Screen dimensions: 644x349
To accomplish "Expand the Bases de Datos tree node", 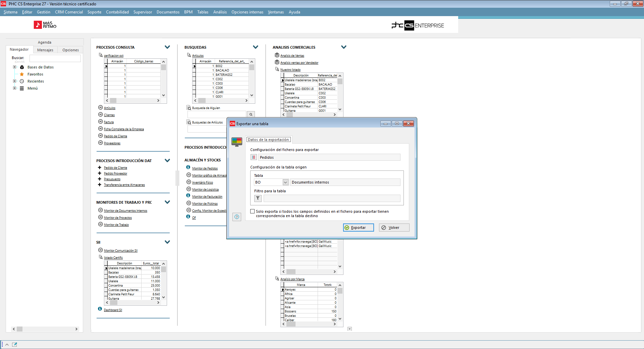I will coord(14,67).
